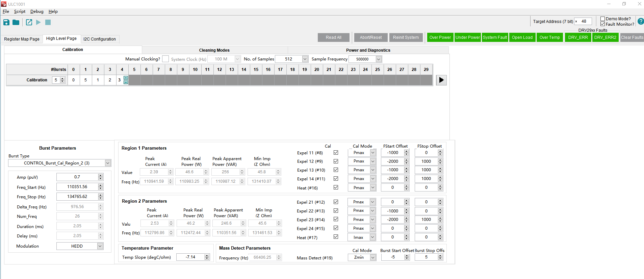Click the DRV_ERR fault indicator
The width and height of the screenshot is (644, 279).
(x=578, y=37)
